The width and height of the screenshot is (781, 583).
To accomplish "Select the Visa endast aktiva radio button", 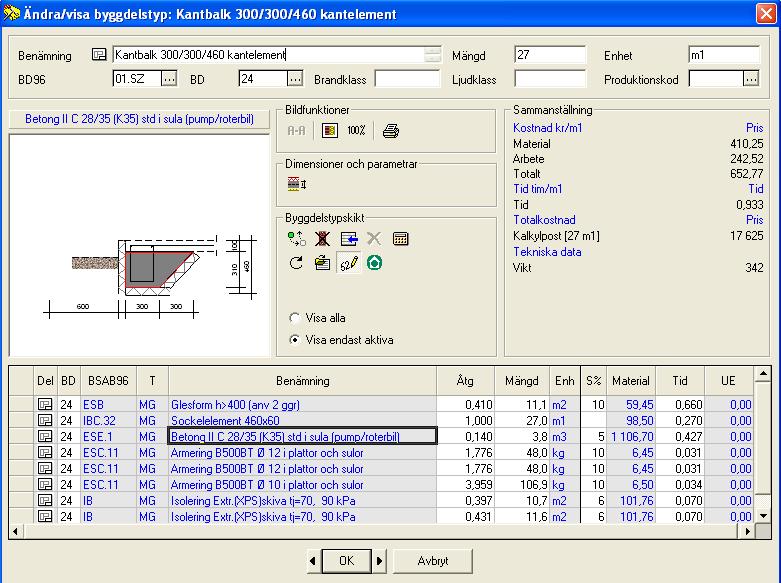I will (x=294, y=340).
